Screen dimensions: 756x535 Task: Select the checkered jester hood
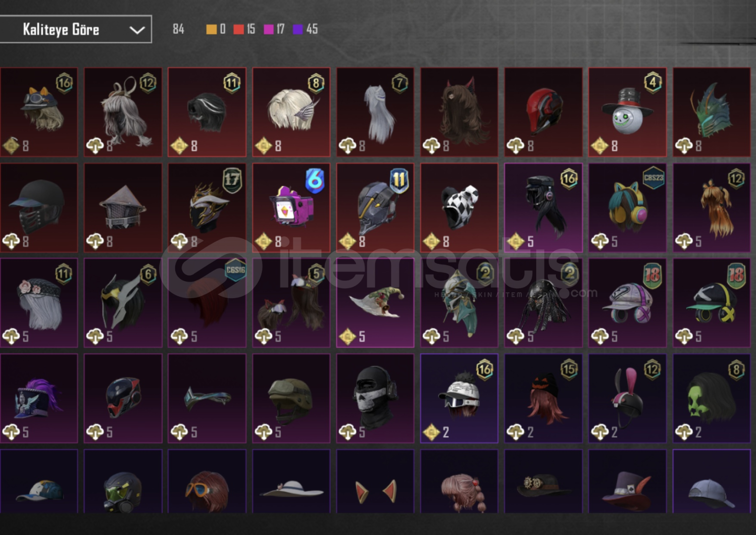459,208
